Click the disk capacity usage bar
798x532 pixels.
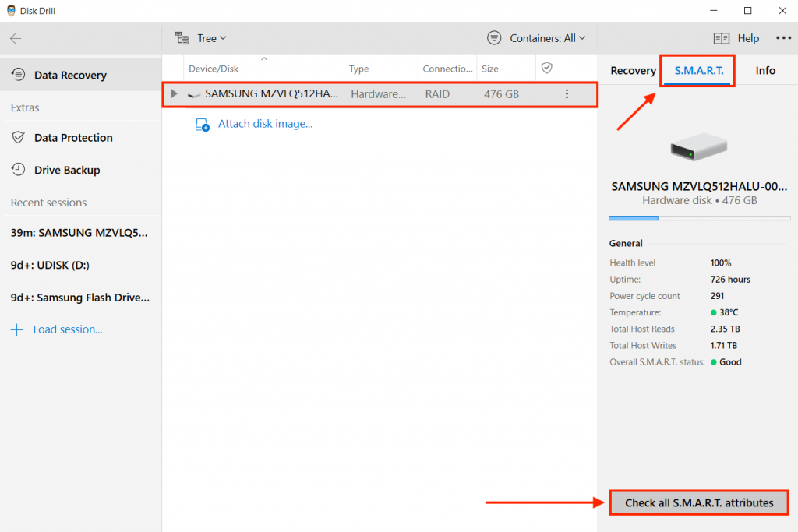point(699,218)
